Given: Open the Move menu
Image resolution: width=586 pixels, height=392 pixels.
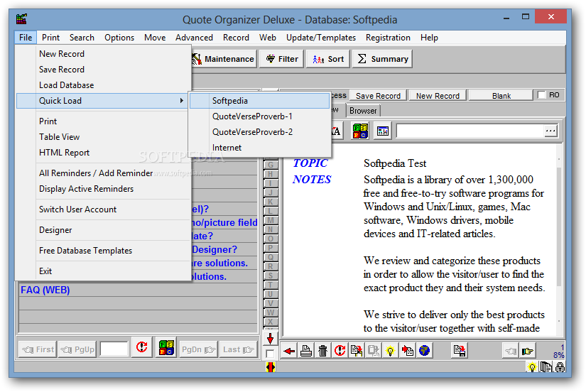Looking at the screenshot, I should click(x=155, y=38).
